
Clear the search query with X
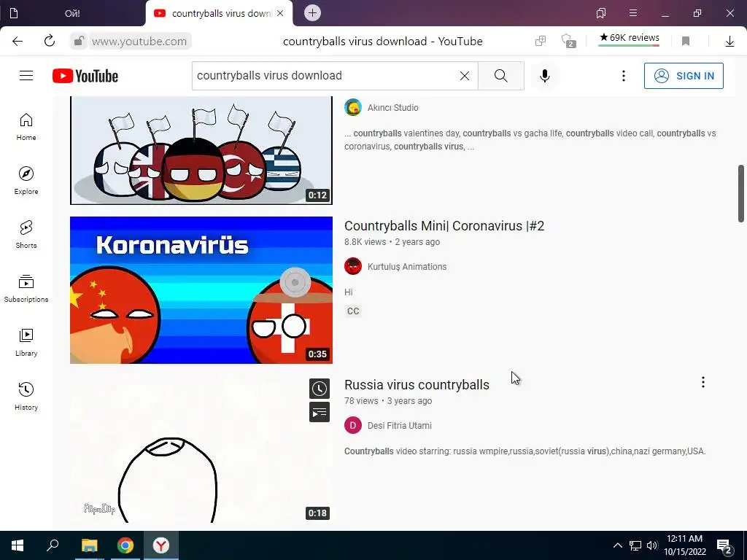[465, 76]
